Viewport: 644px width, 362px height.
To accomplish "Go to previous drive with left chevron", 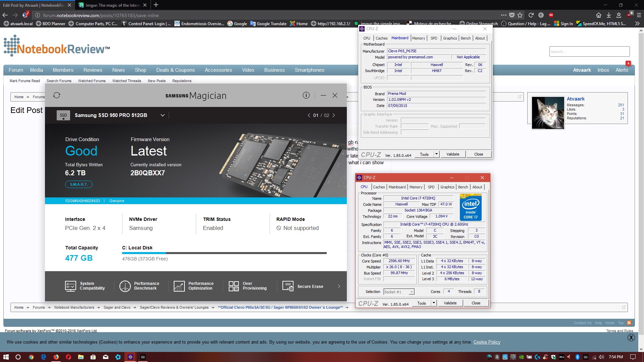I will (309, 115).
